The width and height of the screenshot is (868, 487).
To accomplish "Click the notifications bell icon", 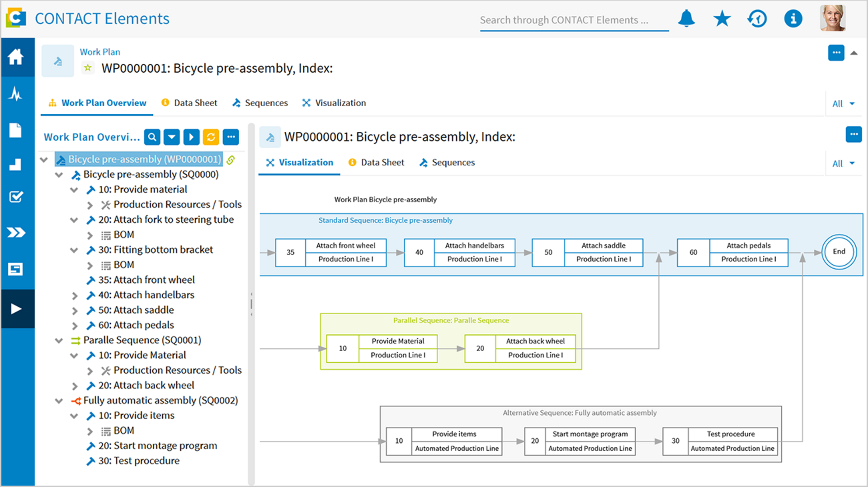I will coord(686,19).
